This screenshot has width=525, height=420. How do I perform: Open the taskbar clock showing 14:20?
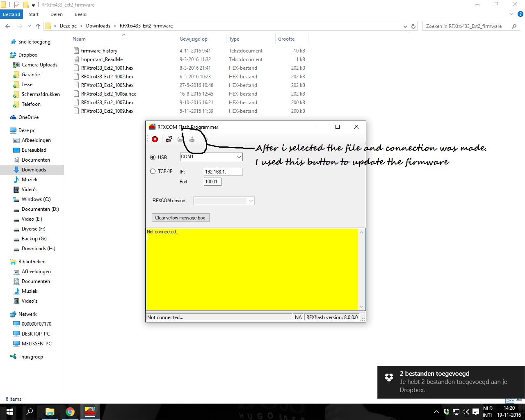pyautogui.click(x=509, y=412)
